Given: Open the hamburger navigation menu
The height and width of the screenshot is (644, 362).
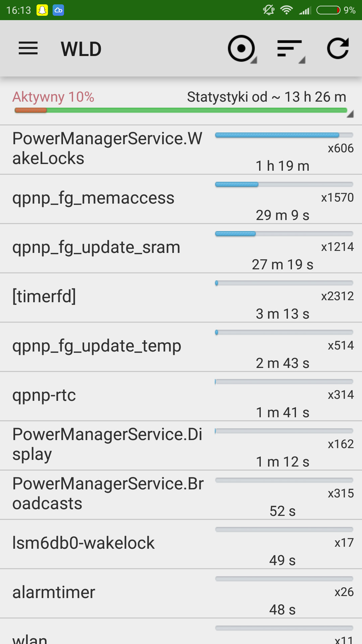Looking at the screenshot, I should click(28, 49).
